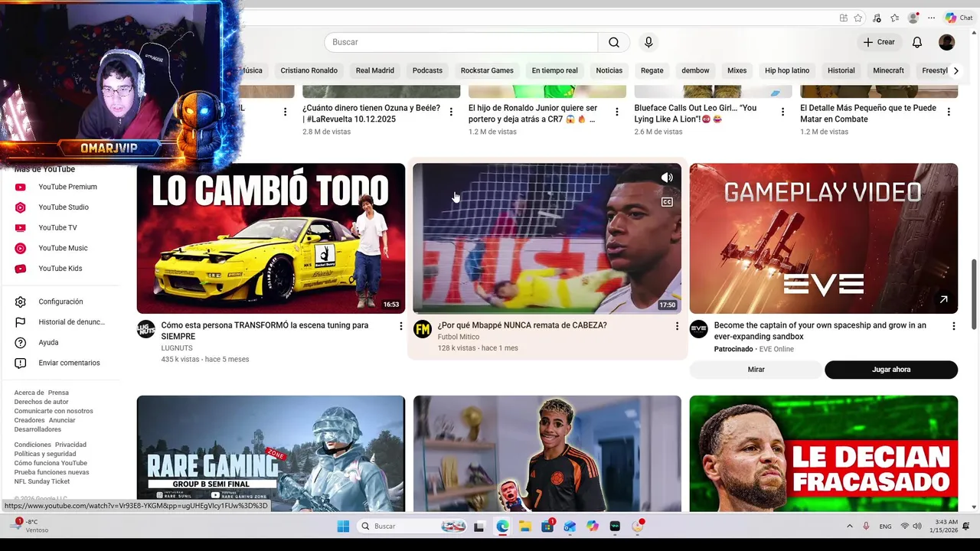Click the Crear button
This screenshot has height=551, width=980.
click(879, 42)
